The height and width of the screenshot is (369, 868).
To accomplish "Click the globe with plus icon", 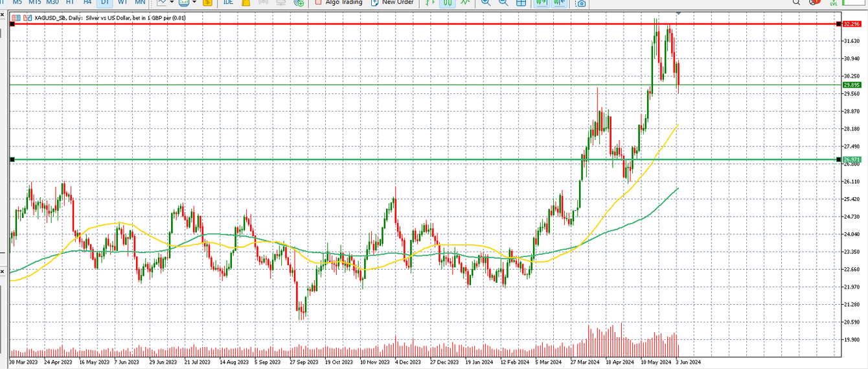I will click(x=299, y=3).
